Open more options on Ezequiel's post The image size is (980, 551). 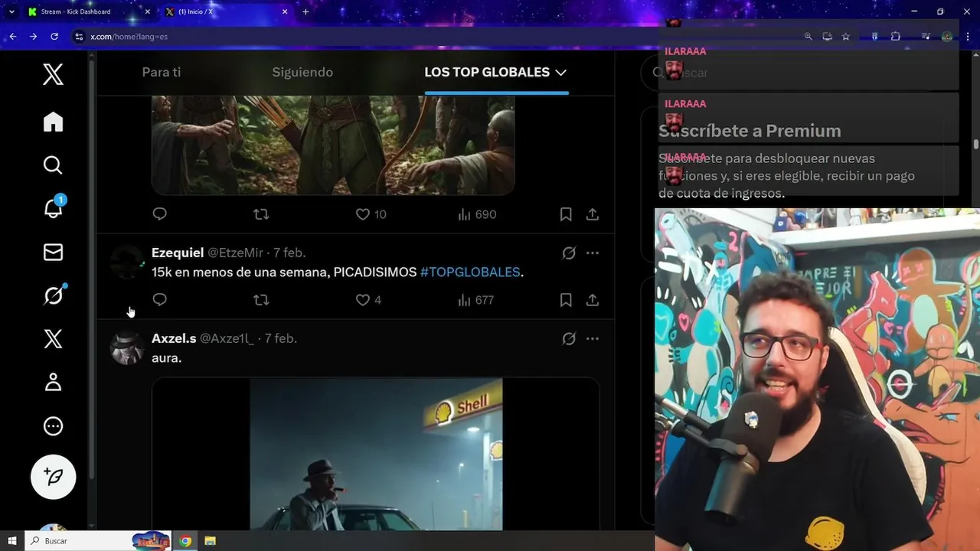(x=593, y=253)
